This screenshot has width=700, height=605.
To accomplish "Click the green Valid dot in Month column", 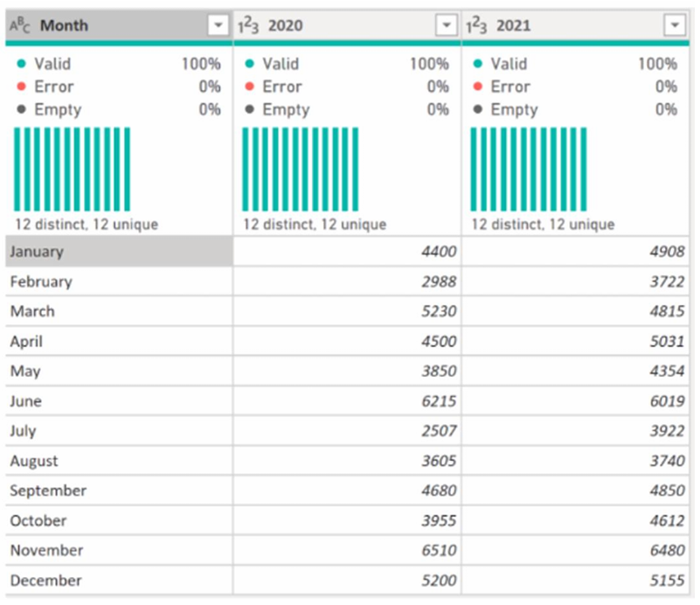I will 22,64.
